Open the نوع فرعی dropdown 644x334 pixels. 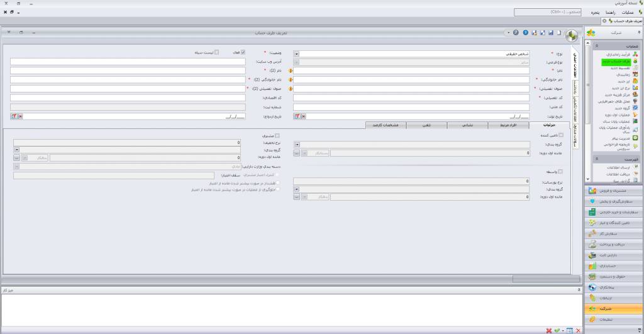(297, 62)
